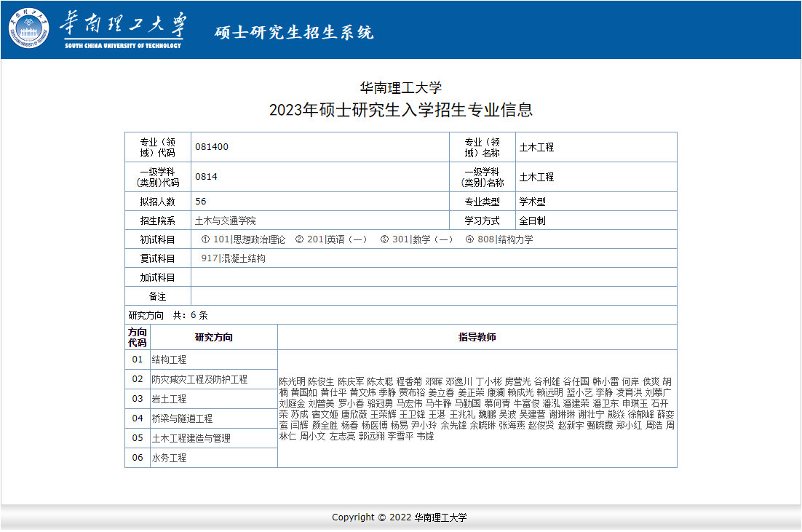
Task: Click the 土木与交通学院 department value
Action: click(x=226, y=221)
